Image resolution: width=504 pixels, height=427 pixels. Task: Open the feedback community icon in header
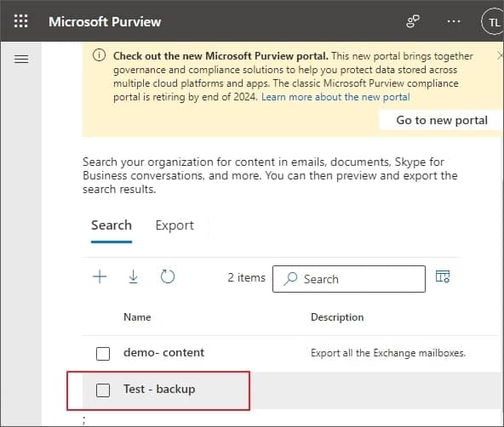point(413,21)
